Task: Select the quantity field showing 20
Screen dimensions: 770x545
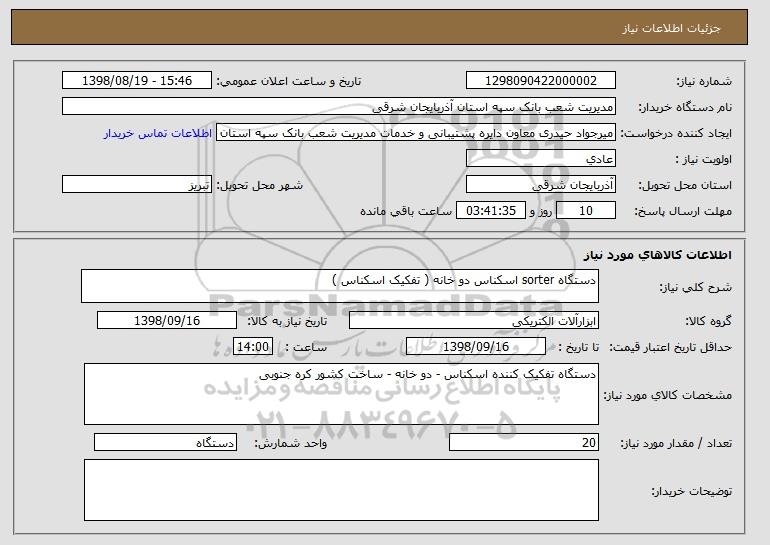Action: (x=524, y=442)
